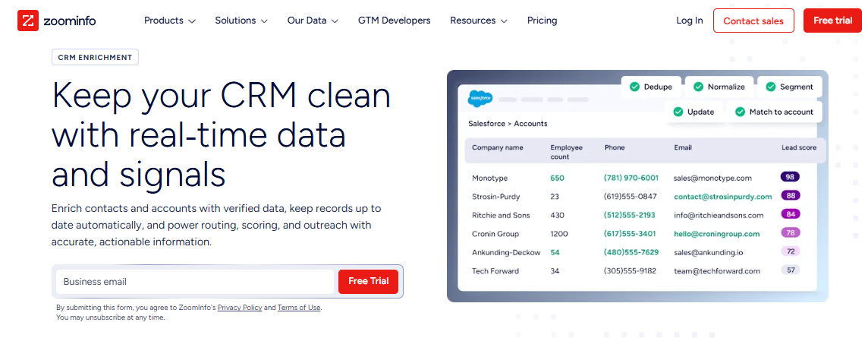Open the GTM Developers page
Screen dimensions: 868x338
394,21
